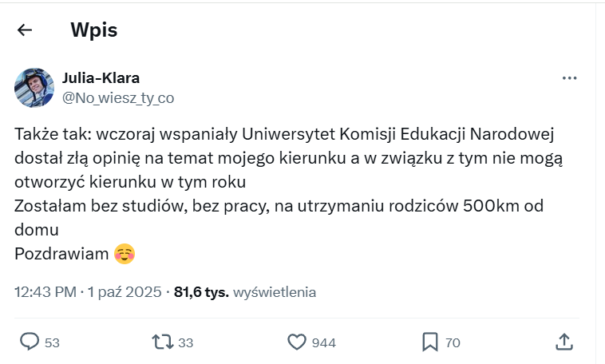The image size is (605, 364).
Task: Click the word Pozdrawiam in the post
Action: [x=62, y=254]
